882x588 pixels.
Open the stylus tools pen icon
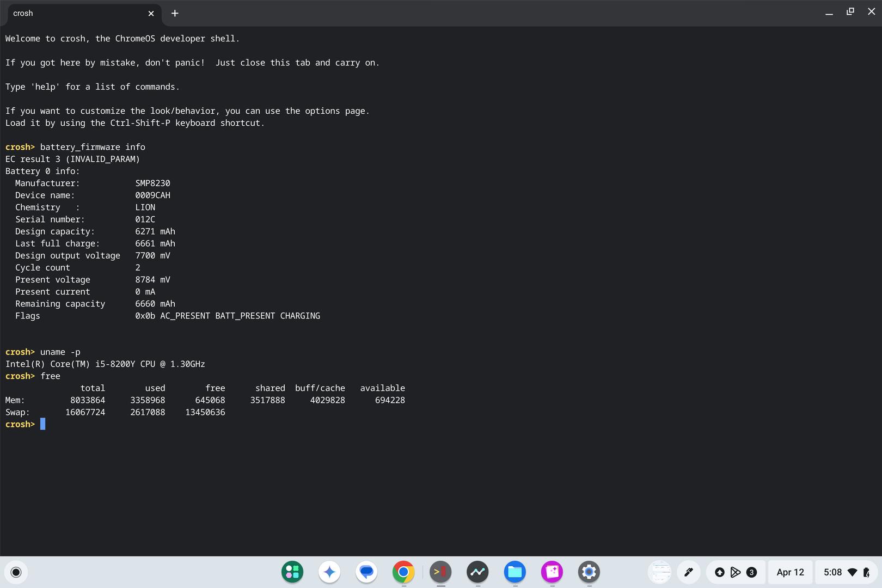click(688, 572)
